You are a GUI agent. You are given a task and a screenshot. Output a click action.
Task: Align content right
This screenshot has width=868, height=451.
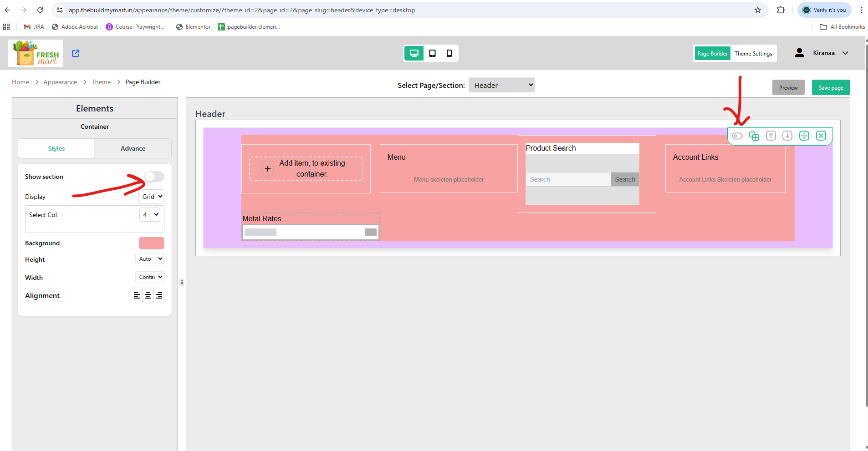(x=159, y=296)
